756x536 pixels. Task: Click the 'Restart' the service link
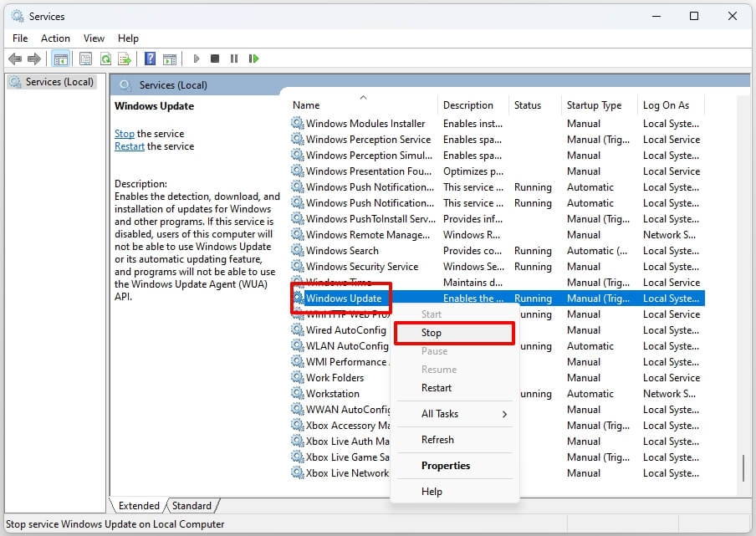pos(130,146)
